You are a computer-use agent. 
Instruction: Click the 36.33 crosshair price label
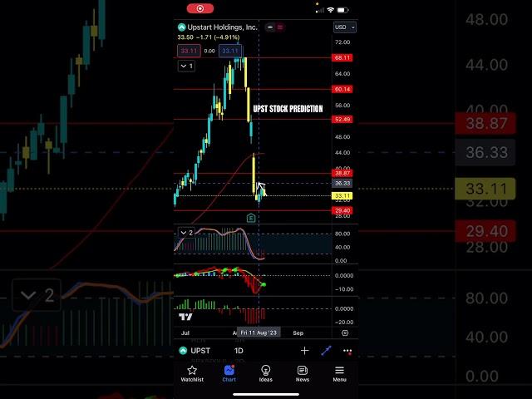[342, 183]
